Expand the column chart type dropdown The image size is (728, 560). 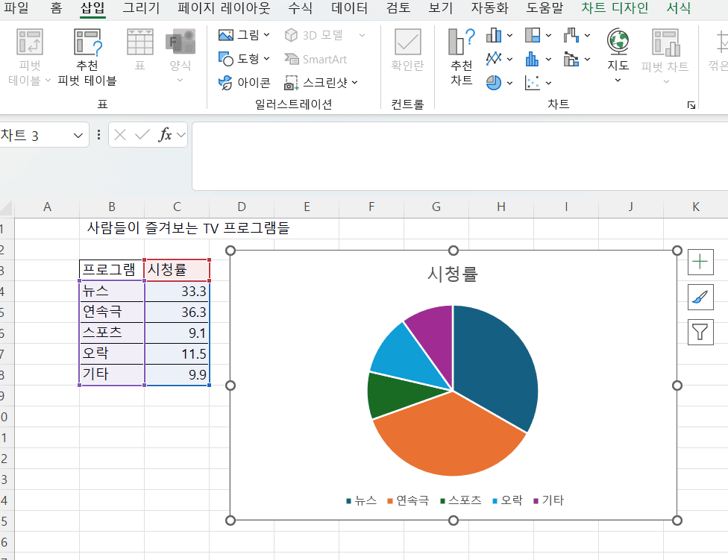500,35
